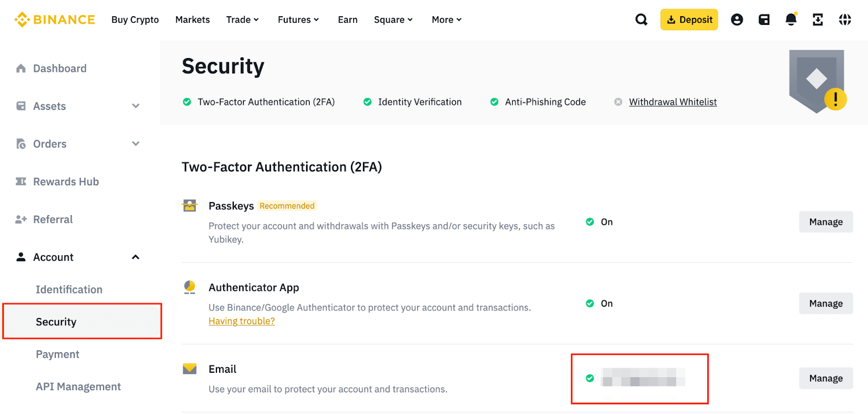Manage the Passkeys setting
Screen dimensions: 868x414
tap(826, 222)
